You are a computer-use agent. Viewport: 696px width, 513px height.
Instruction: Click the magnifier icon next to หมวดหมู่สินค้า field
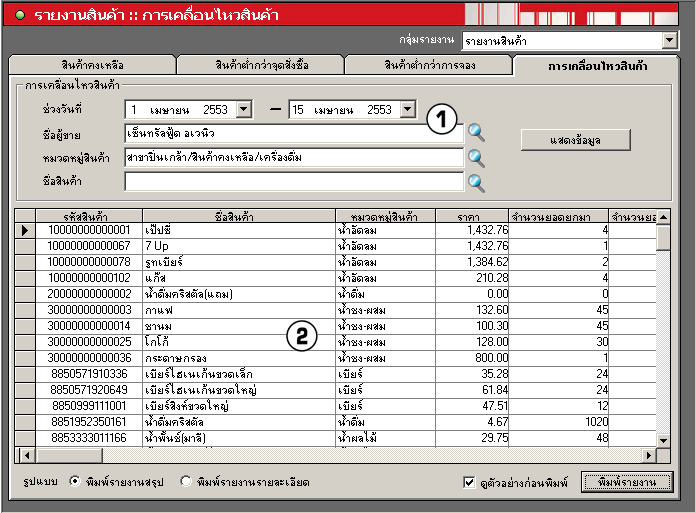point(476,157)
